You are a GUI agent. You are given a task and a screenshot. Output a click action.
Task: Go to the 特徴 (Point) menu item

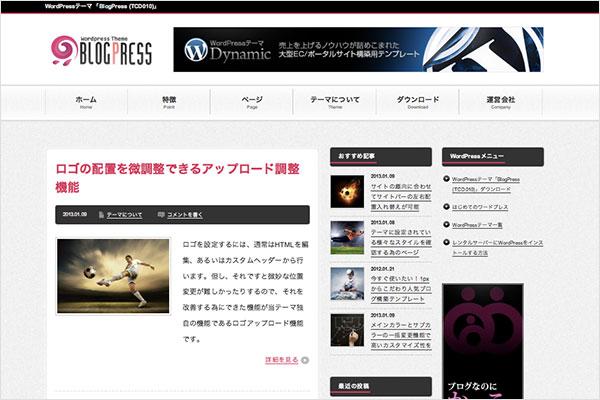tap(169, 103)
